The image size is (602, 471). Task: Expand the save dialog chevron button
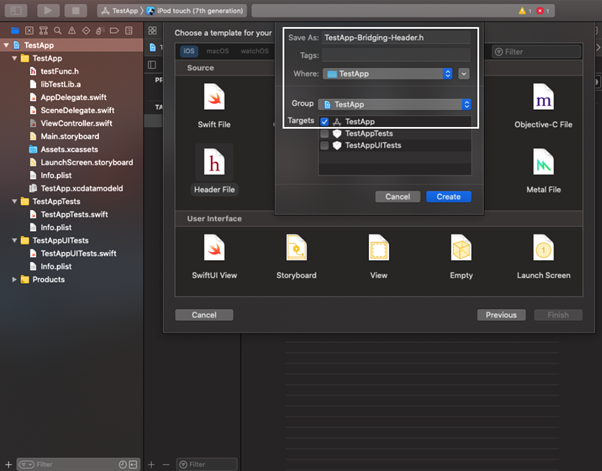(464, 74)
